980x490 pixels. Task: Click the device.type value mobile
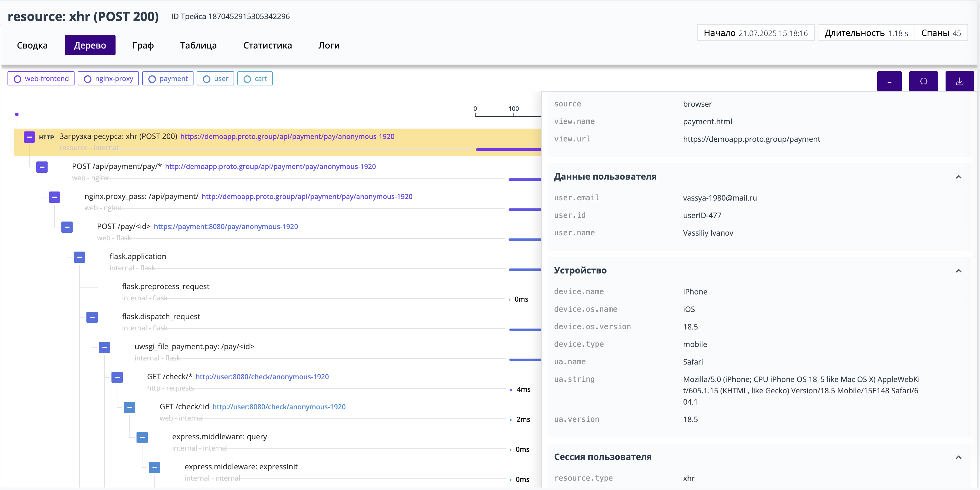[695, 344]
